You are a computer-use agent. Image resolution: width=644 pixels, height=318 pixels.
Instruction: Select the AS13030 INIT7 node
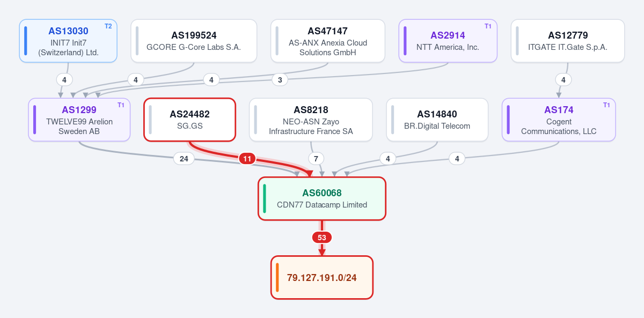(x=68, y=41)
